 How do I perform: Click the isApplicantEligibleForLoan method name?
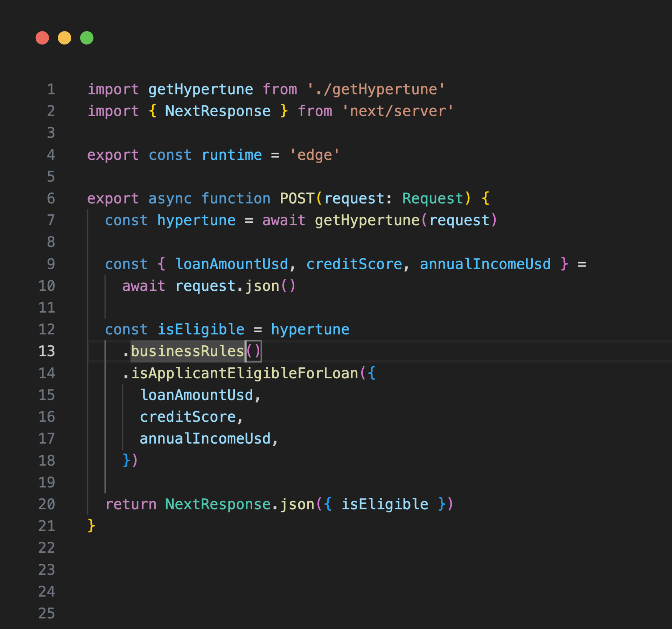tap(244, 373)
